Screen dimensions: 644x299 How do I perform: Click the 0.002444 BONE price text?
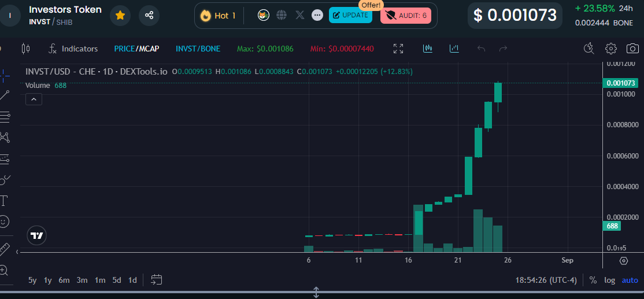click(x=604, y=23)
